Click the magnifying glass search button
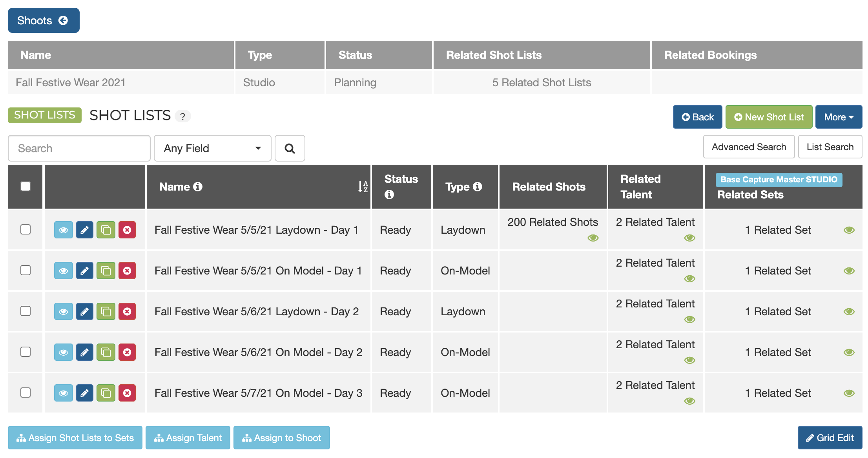Viewport: 868px width, 458px height. pos(290,148)
